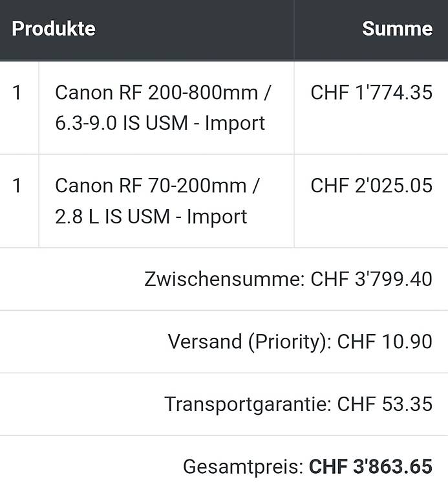Viewport: 448px width, 497px height.
Task: Click the dark table header bar
Action: point(224,30)
